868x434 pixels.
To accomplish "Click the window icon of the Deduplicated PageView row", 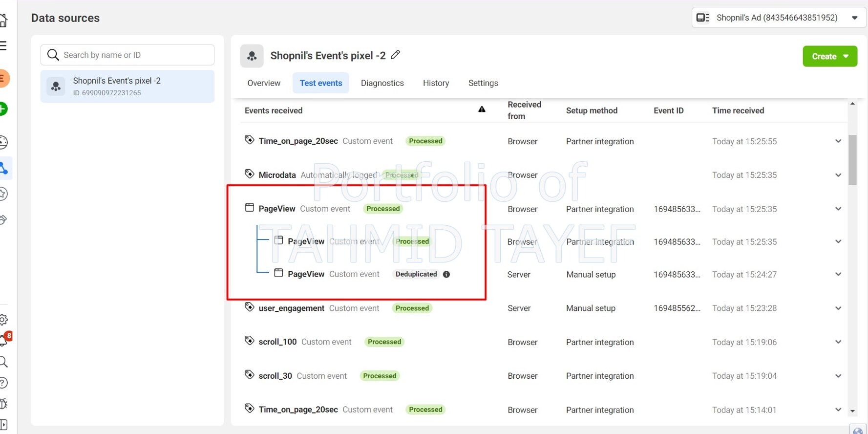I will pyautogui.click(x=278, y=273).
